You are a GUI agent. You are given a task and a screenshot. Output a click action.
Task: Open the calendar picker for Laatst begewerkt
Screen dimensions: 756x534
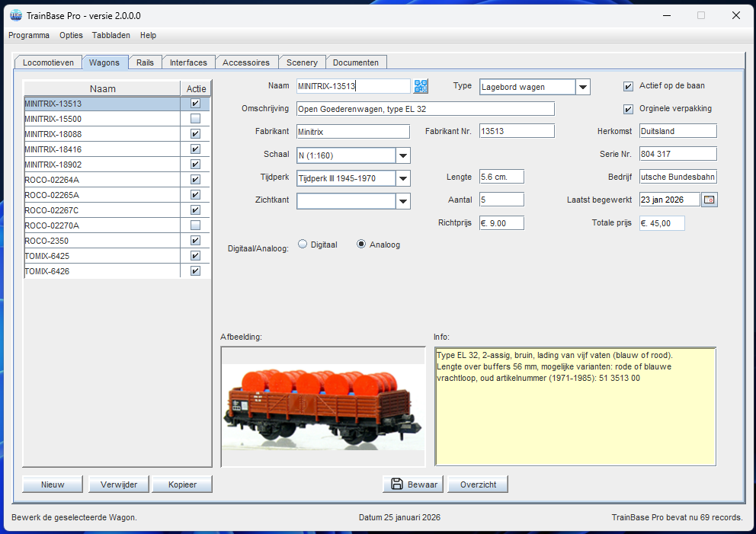(710, 200)
